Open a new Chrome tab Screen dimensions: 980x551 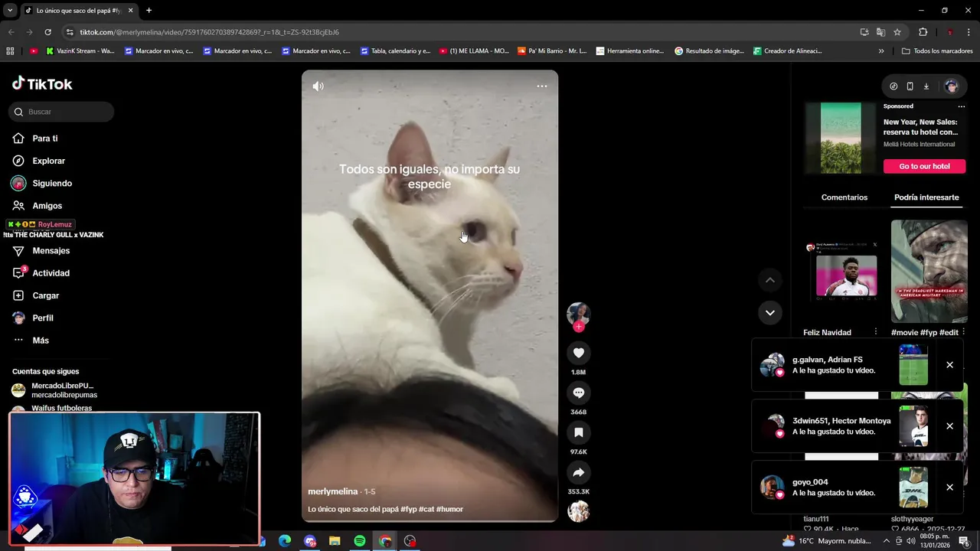149,11
